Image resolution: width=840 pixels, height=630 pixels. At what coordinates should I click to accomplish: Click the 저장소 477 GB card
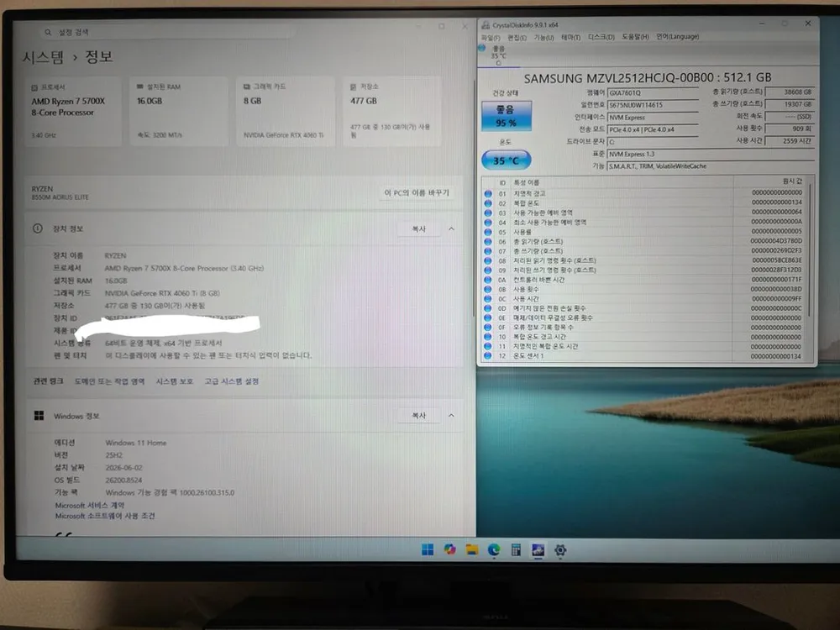point(392,111)
